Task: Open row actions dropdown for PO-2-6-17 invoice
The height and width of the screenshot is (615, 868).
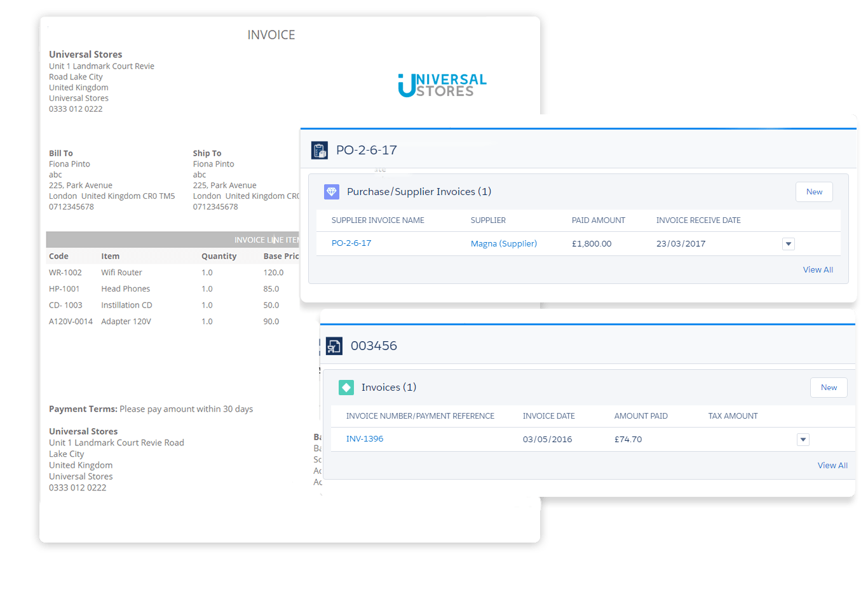Action: click(x=789, y=244)
